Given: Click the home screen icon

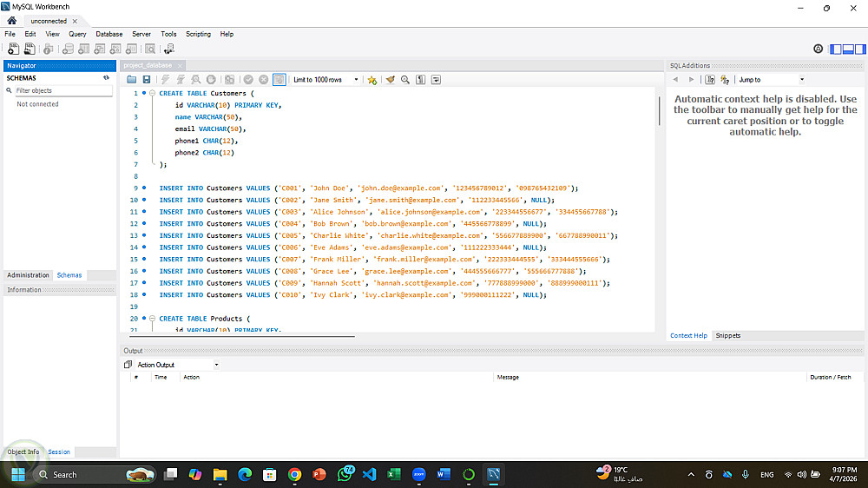Looking at the screenshot, I should click(x=12, y=21).
